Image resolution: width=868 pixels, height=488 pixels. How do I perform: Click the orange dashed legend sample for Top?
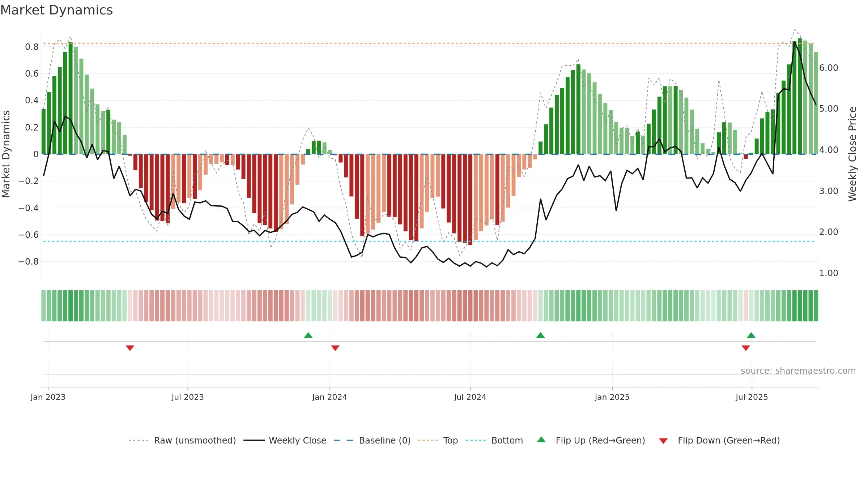click(428, 440)
